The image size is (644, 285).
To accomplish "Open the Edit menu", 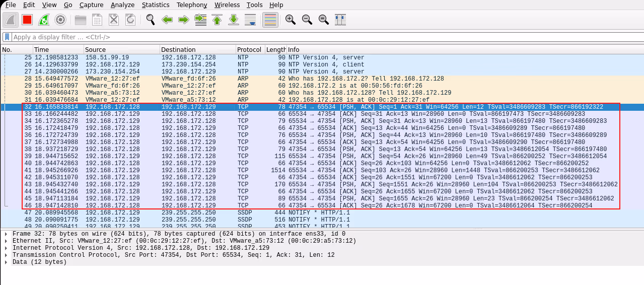I will pyautogui.click(x=29, y=5).
